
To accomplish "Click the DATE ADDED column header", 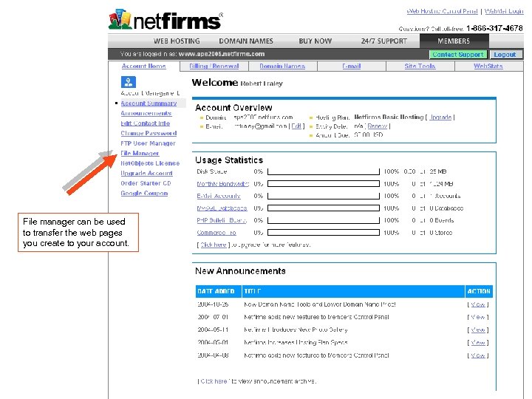I will point(218,291).
